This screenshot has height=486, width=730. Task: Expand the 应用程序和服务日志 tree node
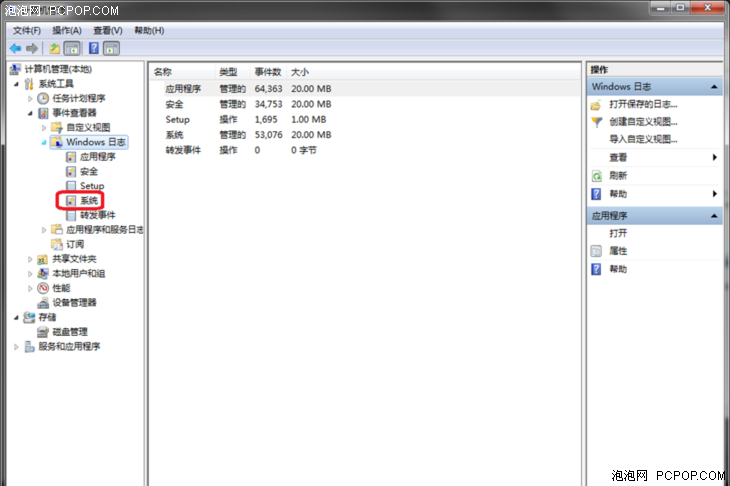pos(44,230)
